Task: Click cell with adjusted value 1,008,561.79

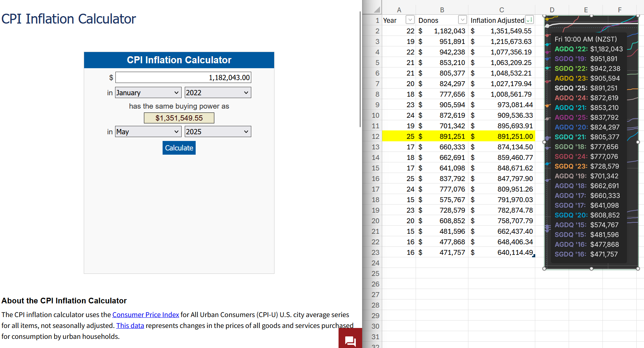Action: (501, 94)
